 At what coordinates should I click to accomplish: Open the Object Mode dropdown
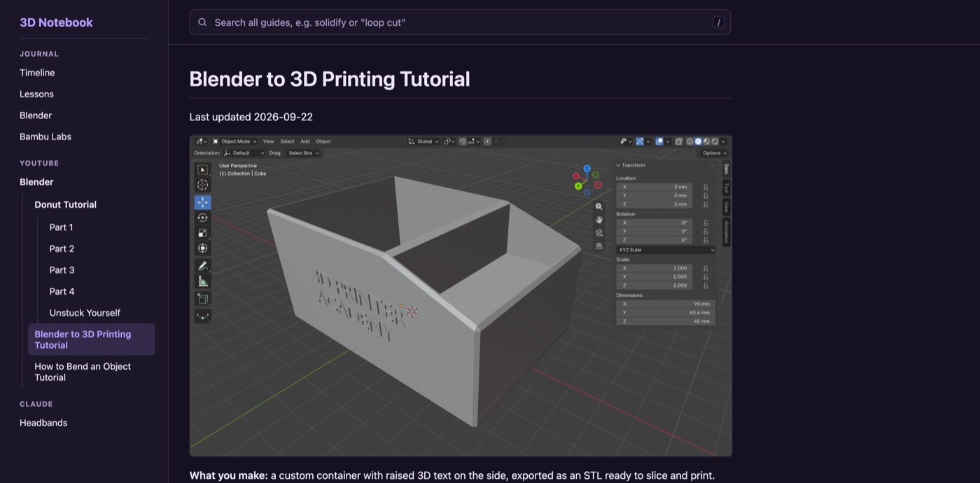[x=234, y=141]
